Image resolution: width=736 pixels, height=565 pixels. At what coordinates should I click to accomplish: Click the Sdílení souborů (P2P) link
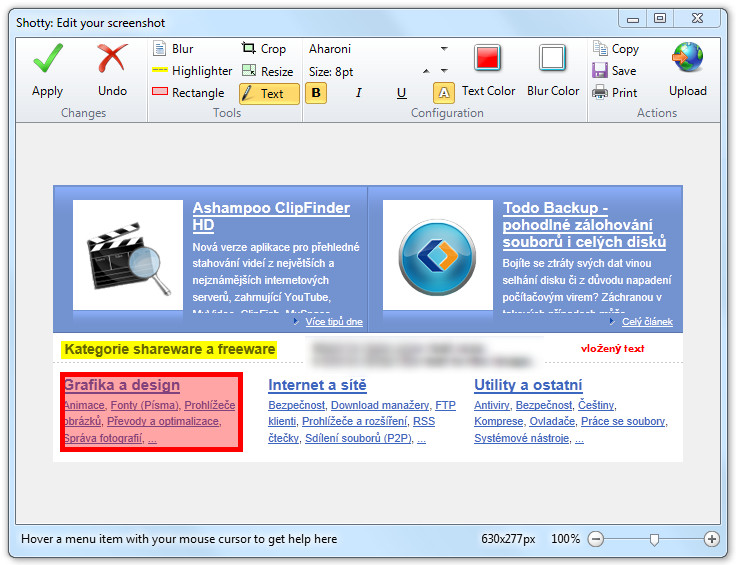[358, 438]
